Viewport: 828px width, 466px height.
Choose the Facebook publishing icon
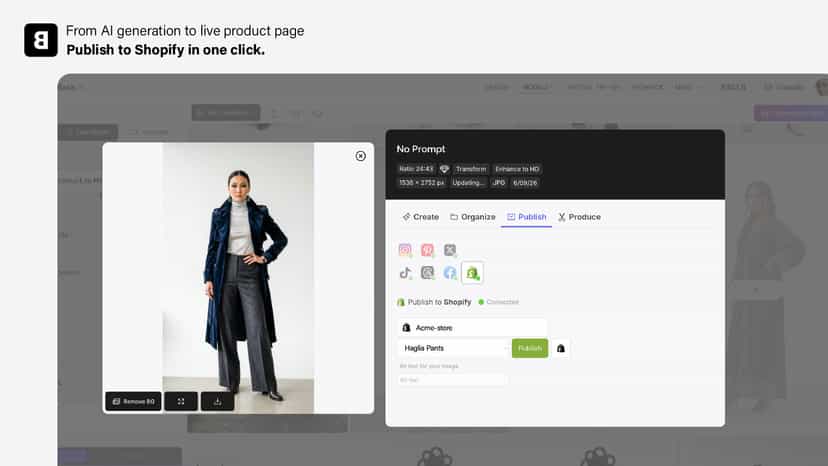pyautogui.click(x=450, y=273)
